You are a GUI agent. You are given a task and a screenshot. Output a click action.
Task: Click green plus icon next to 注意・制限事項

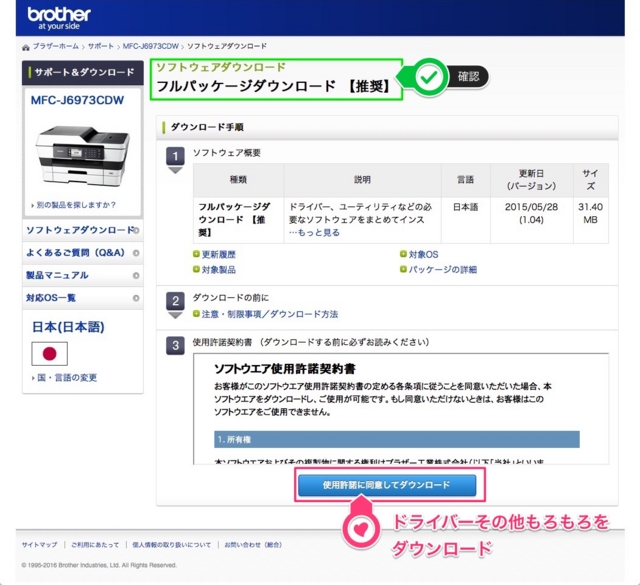coord(196,314)
